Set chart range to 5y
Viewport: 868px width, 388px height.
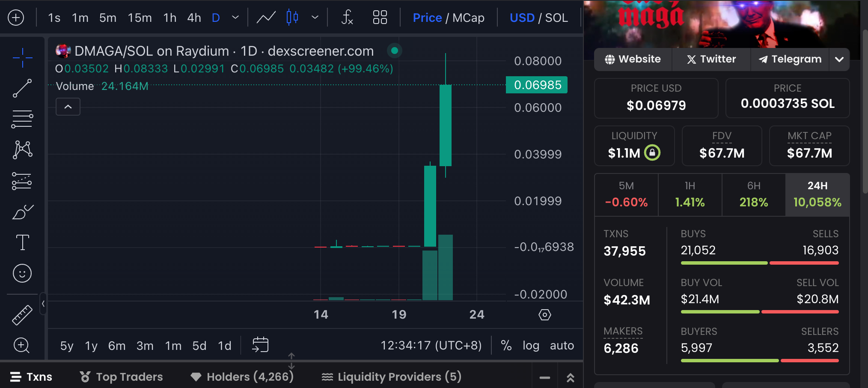(x=67, y=346)
